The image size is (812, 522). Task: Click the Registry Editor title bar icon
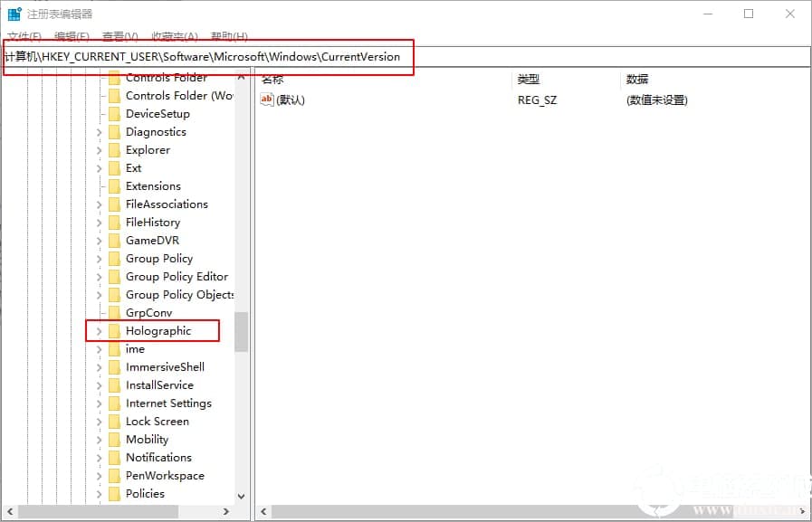point(13,13)
